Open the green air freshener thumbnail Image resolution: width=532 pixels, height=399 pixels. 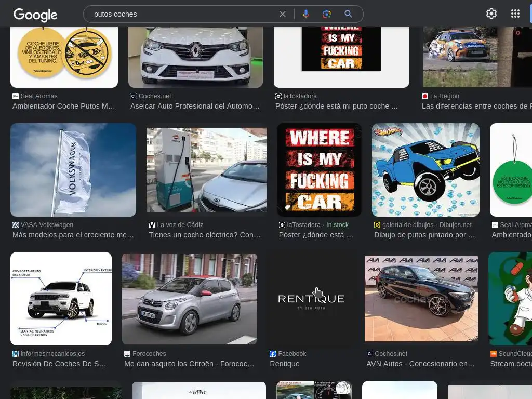pyautogui.click(x=511, y=170)
